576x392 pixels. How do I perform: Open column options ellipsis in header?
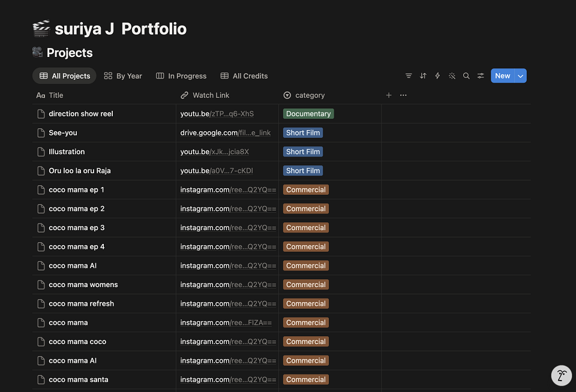pyautogui.click(x=403, y=95)
